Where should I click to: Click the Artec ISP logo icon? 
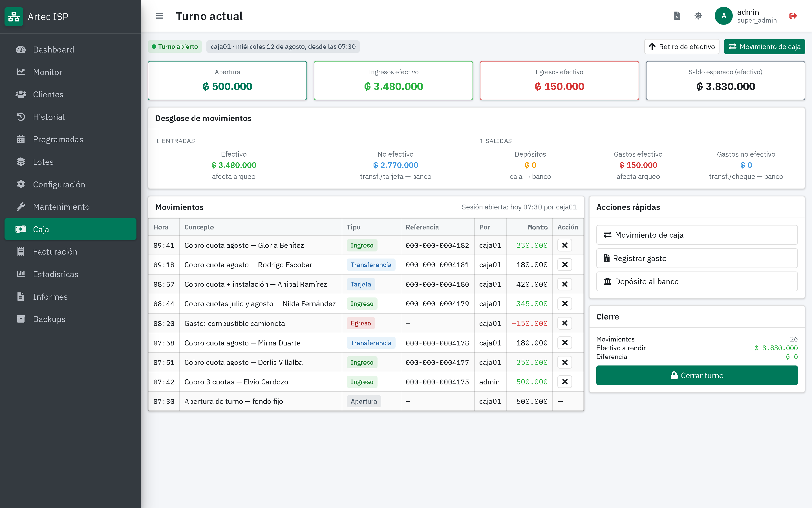click(x=14, y=16)
